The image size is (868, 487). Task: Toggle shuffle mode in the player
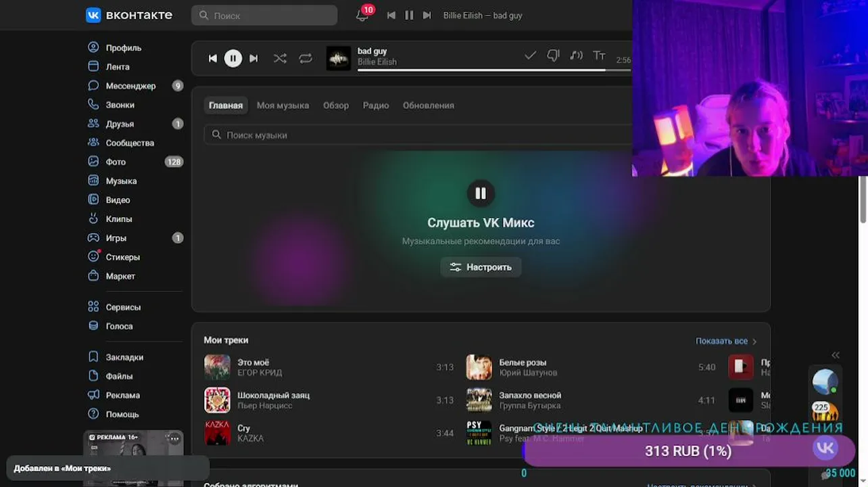pyautogui.click(x=280, y=58)
